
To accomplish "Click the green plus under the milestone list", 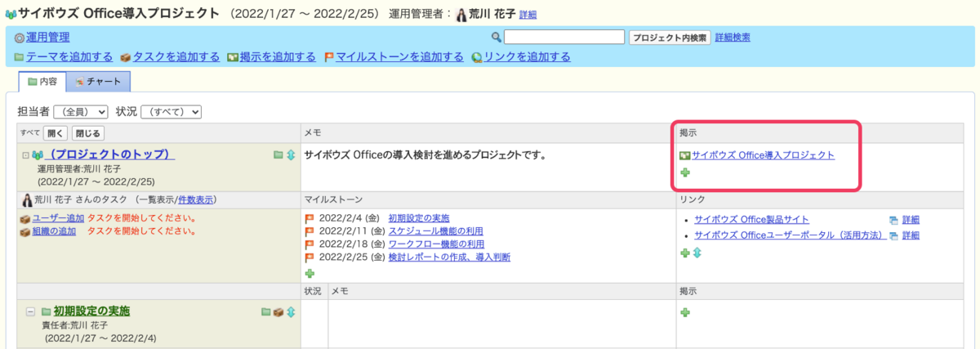I will [310, 273].
